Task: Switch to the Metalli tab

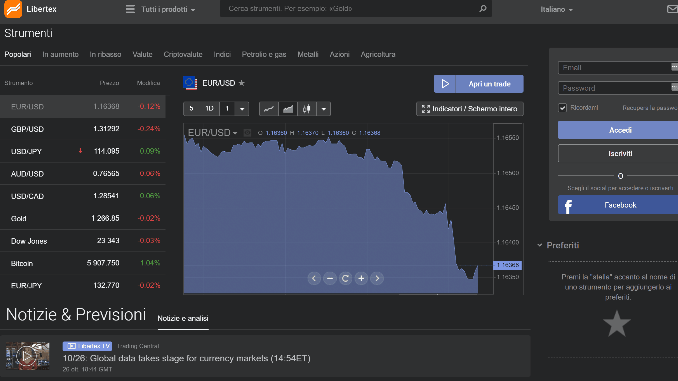Action: [x=307, y=54]
